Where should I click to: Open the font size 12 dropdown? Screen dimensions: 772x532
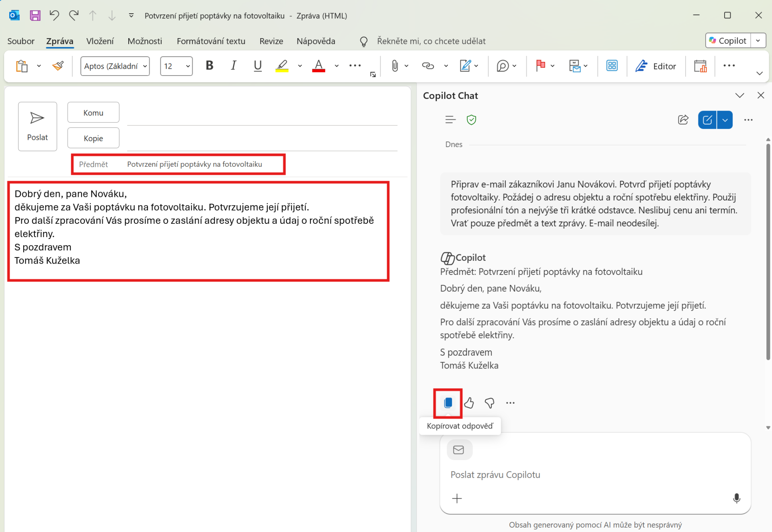tap(188, 66)
